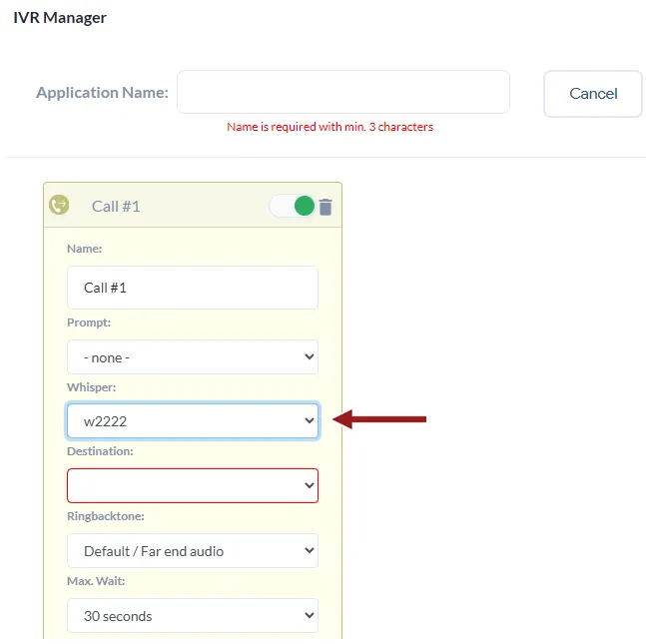Click the Whisper field label
Screen dimensions: 646x644
click(x=92, y=386)
